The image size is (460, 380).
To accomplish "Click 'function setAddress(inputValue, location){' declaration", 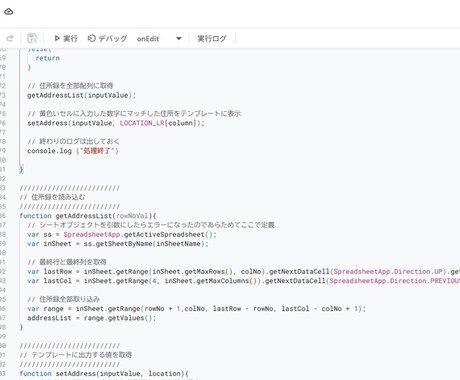I will (x=104, y=374).
